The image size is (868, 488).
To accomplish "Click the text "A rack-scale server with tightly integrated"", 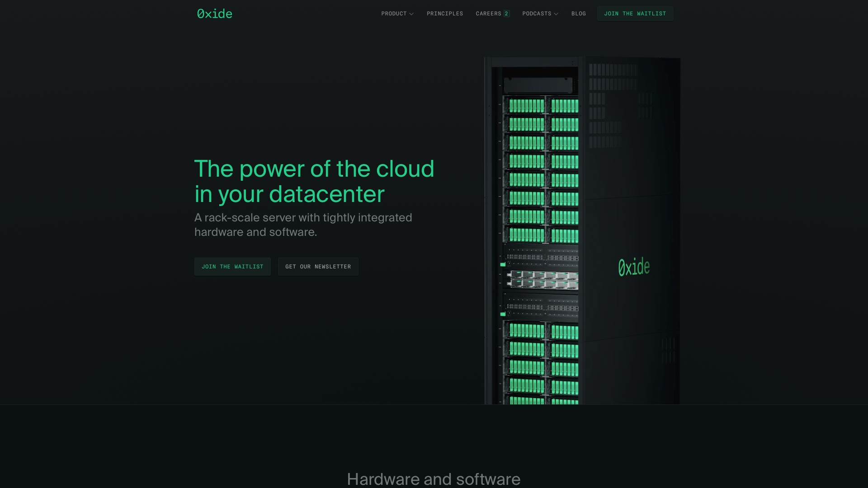I will click(x=303, y=218).
